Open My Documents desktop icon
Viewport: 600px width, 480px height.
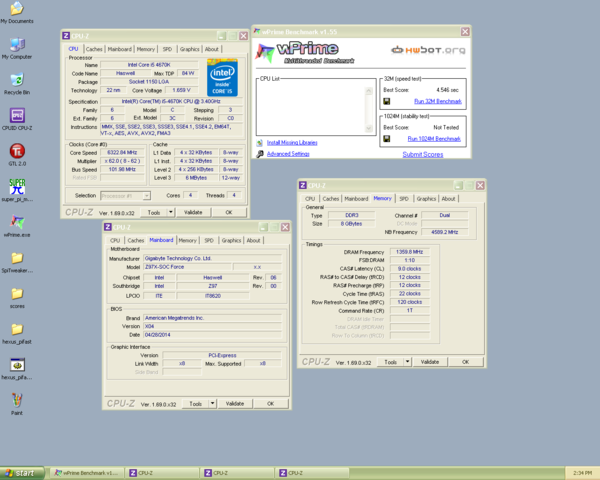point(17,10)
